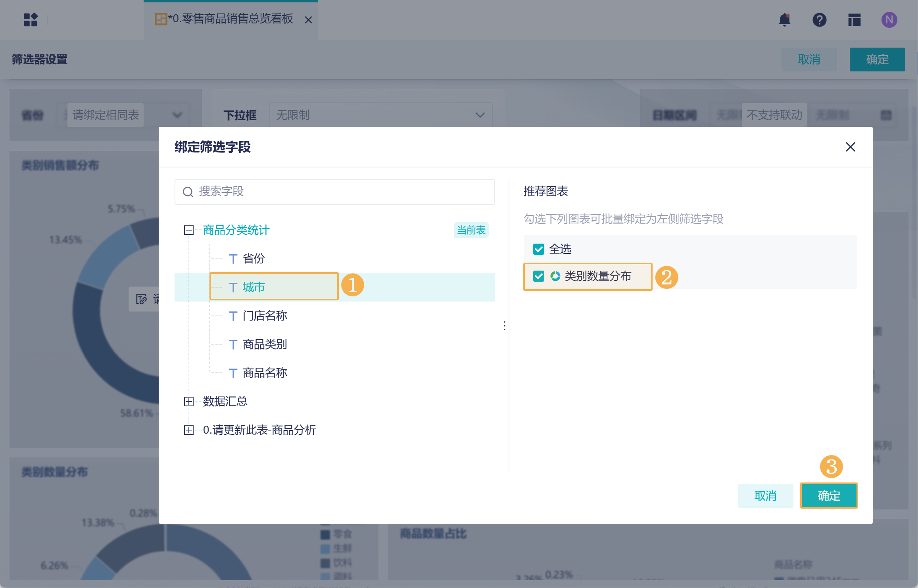Click the layout template icon in header
The image size is (918, 588).
click(854, 19)
